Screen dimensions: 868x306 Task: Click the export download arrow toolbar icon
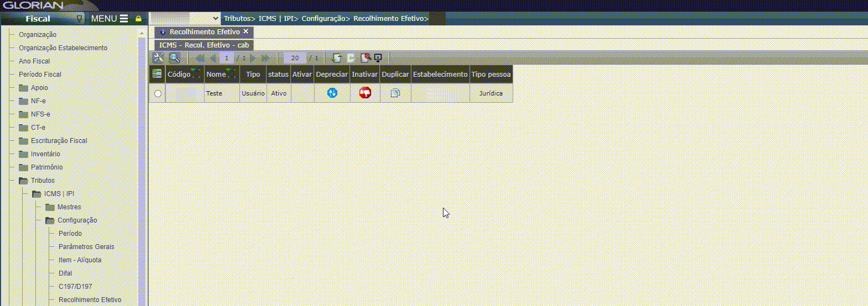[378, 57]
